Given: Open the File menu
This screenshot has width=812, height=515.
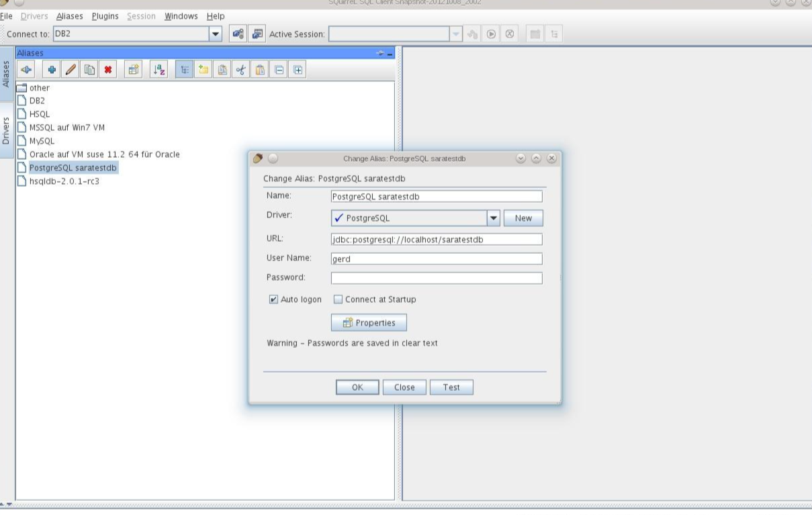Looking at the screenshot, I should [x=6, y=16].
